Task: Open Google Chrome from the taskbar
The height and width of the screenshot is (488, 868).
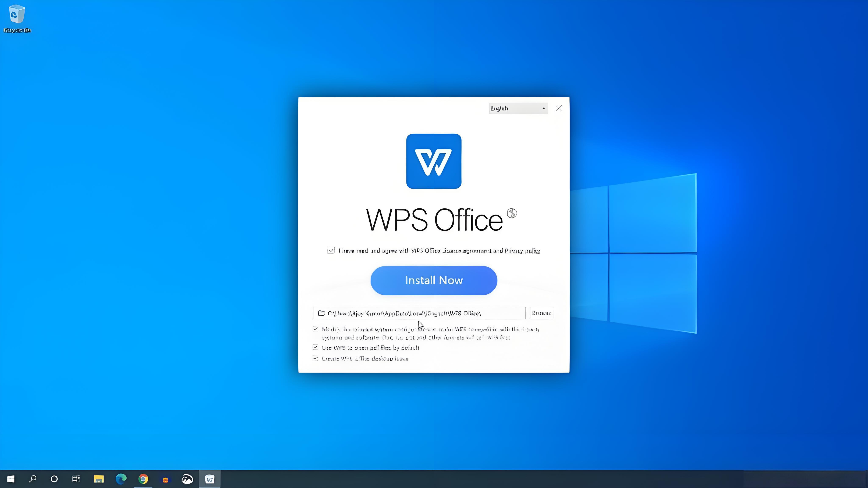Action: point(143,478)
